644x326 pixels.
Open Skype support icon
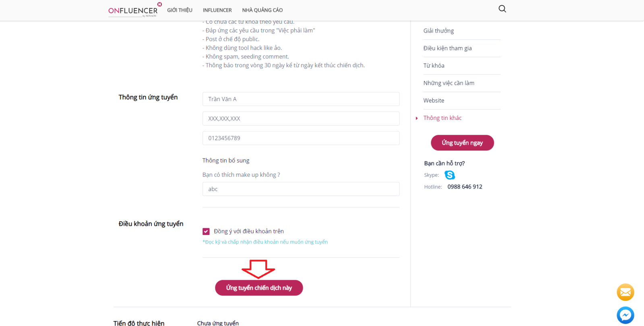point(450,175)
